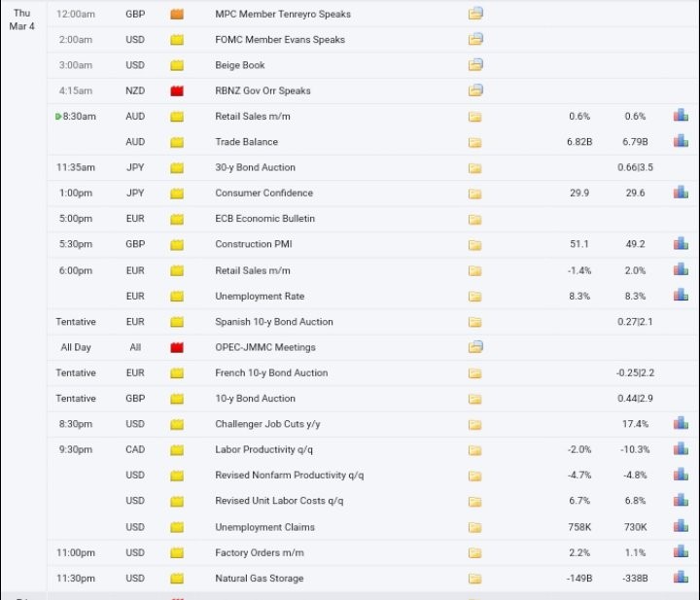Click the Thu Mar 4 date cell
The image size is (700, 600).
pyautogui.click(x=21, y=19)
